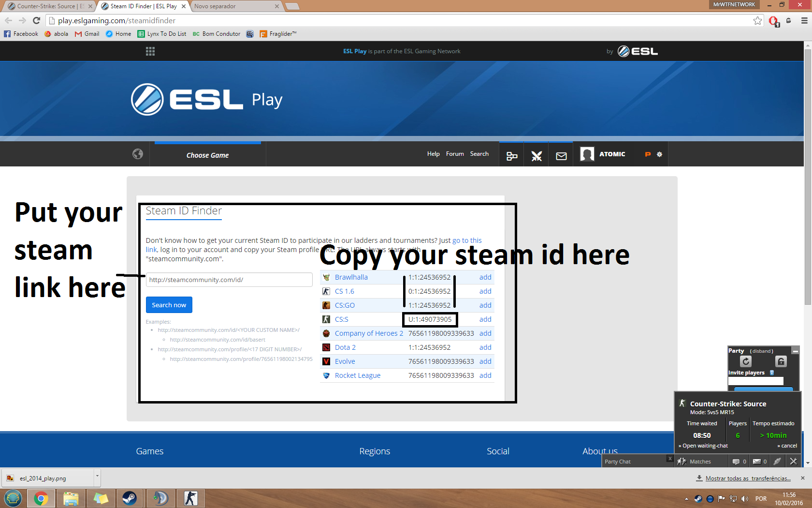This screenshot has width=812, height=508.
Task: Open the wrench tools icon in bottom bar
Action: coord(793,462)
